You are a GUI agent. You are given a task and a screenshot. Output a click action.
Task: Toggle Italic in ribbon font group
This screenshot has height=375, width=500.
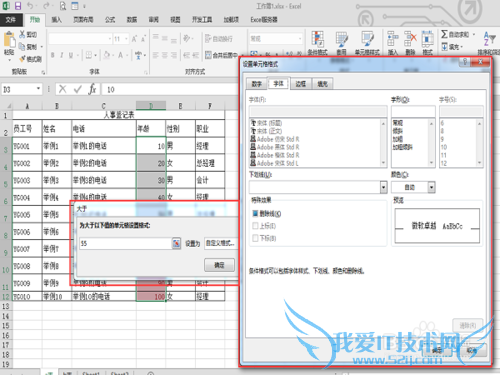click(x=62, y=55)
